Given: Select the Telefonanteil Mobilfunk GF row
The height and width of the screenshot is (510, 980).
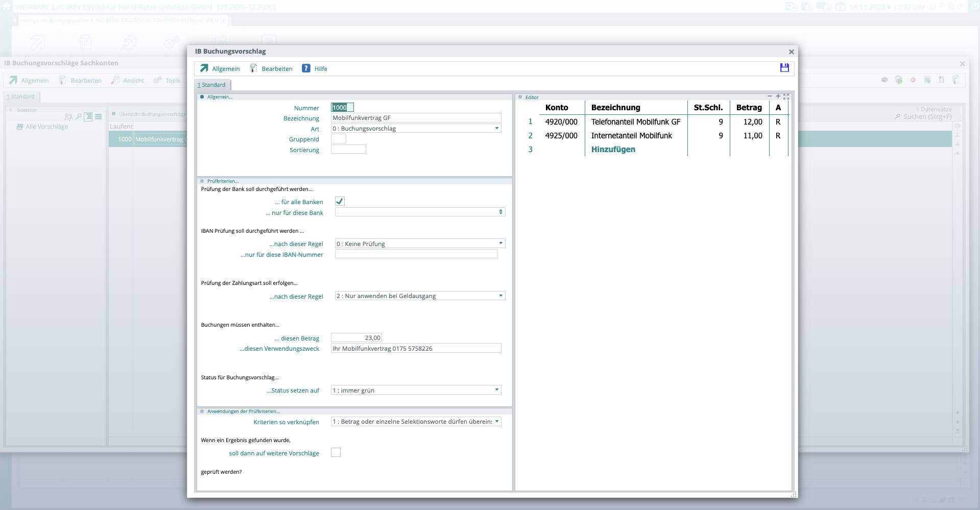Looking at the screenshot, I should click(635, 122).
